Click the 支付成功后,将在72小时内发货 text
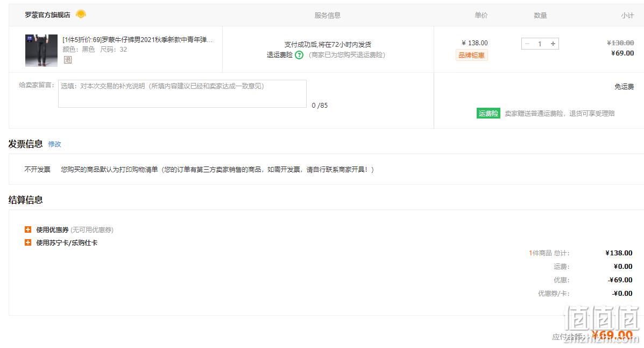 point(328,44)
